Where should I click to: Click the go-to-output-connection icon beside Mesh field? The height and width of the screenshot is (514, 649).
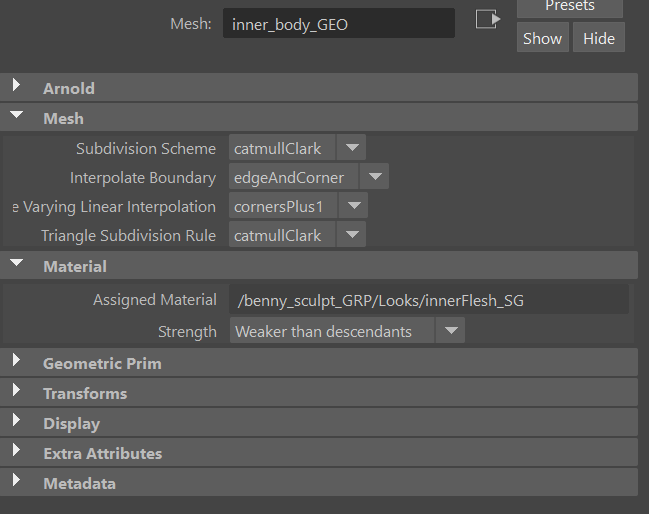pyautogui.click(x=488, y=19)
